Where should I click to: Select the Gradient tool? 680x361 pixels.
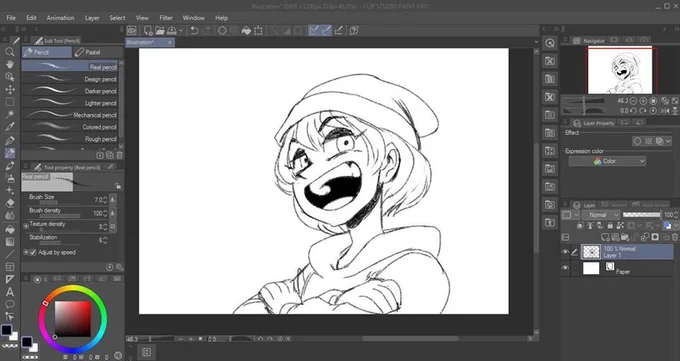pyautogui.click(x=10, y=242)
